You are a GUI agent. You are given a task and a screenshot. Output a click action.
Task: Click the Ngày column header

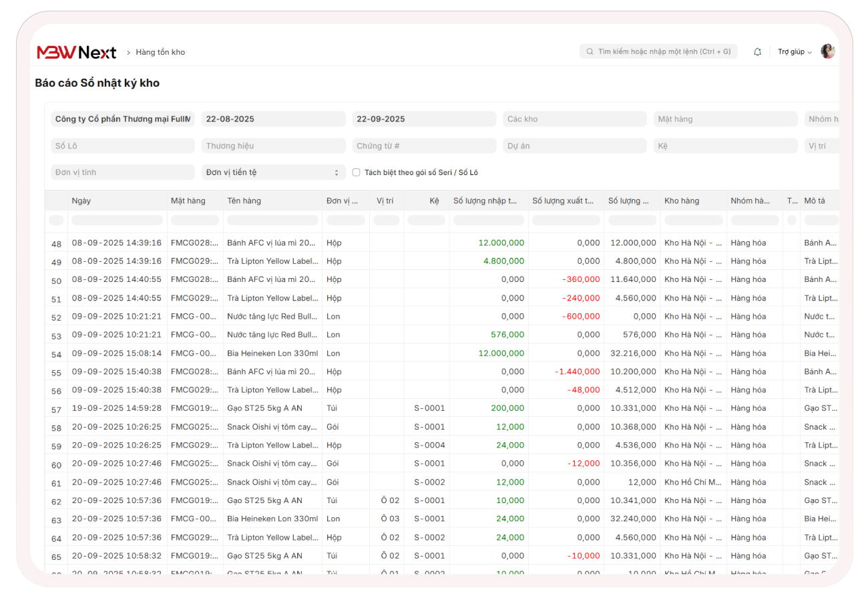(81, 200)
